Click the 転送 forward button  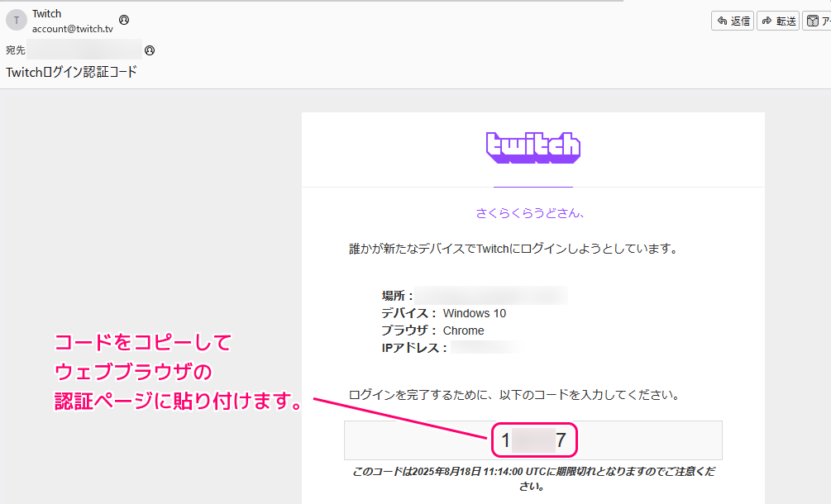pyautogui.click(x=778, y=21)
